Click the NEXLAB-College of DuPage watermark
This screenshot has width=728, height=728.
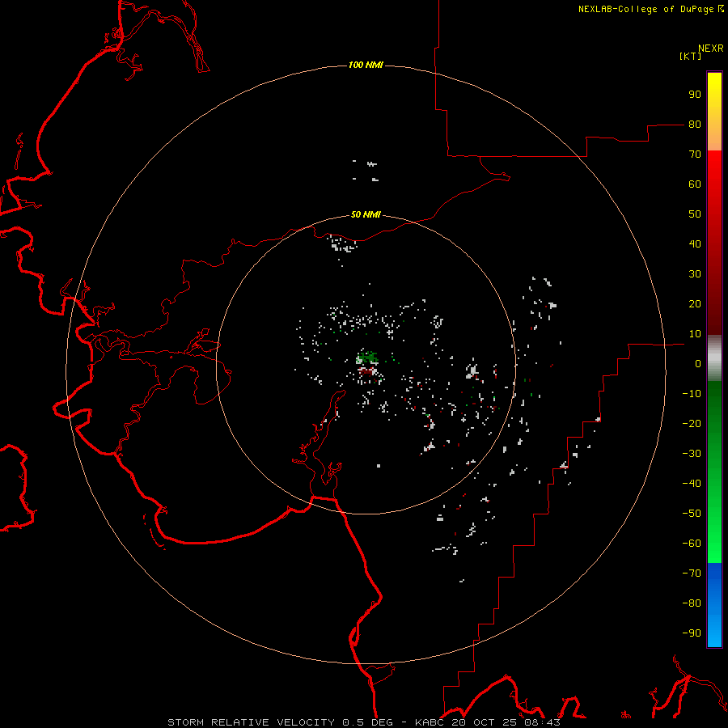coord(650,9)
